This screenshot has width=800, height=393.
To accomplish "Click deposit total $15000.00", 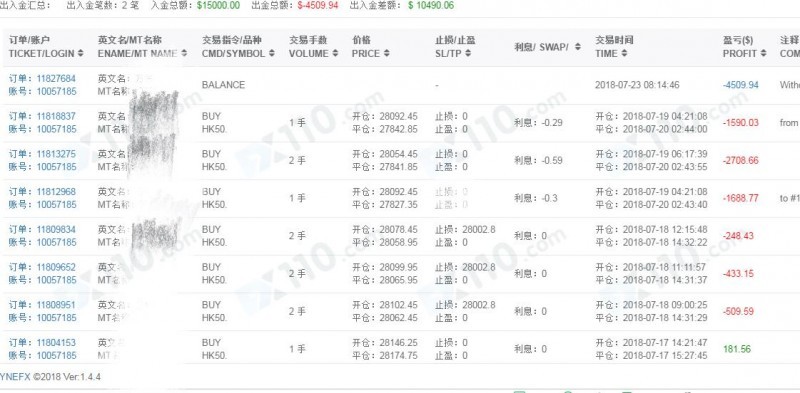I will 218,6.
